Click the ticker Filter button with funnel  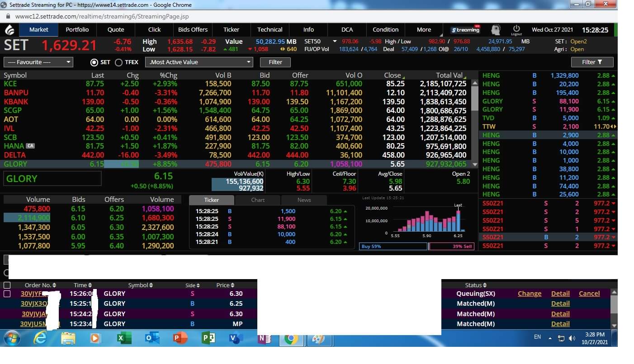click(592, 62)
